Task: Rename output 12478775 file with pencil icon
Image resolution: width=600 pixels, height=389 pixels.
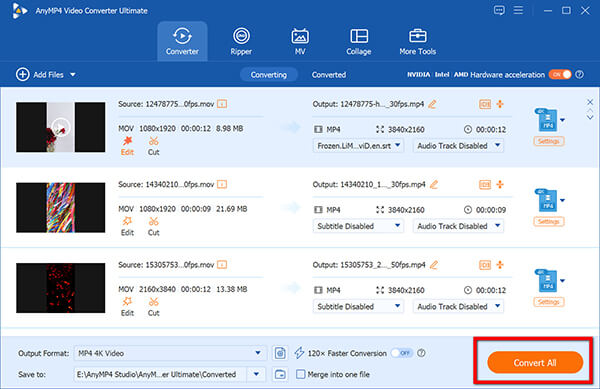Action: point(432,104)
